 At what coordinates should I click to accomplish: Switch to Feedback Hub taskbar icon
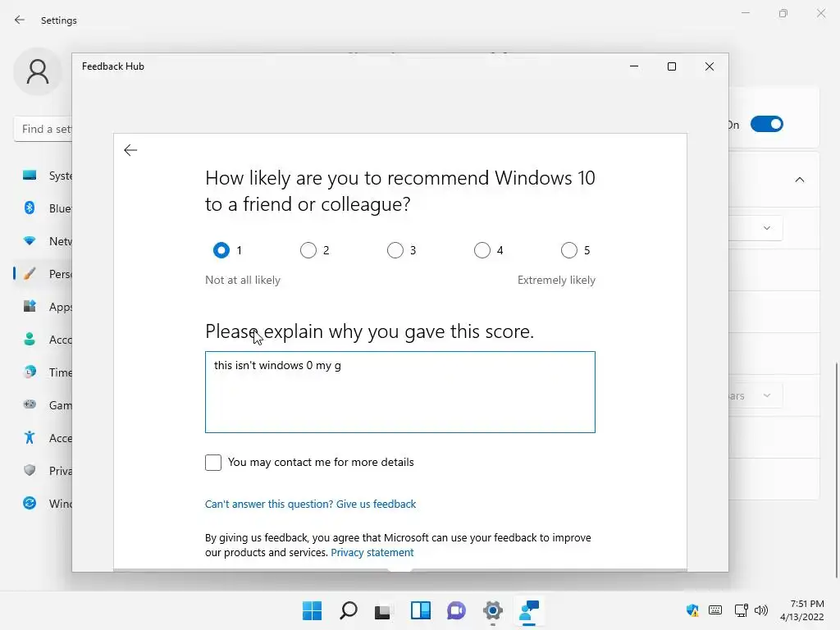[x=529, y=610]
